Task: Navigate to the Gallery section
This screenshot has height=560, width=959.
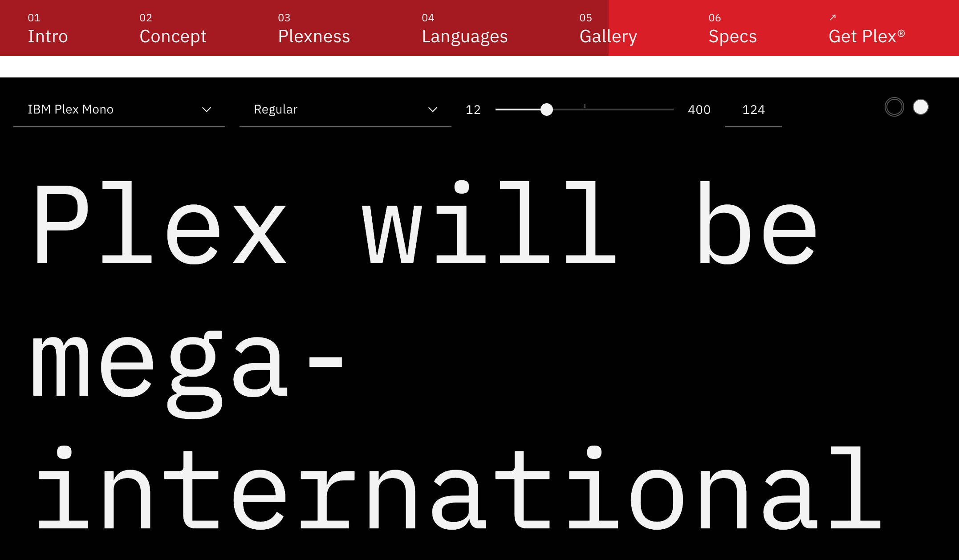Action: point(608,36)
